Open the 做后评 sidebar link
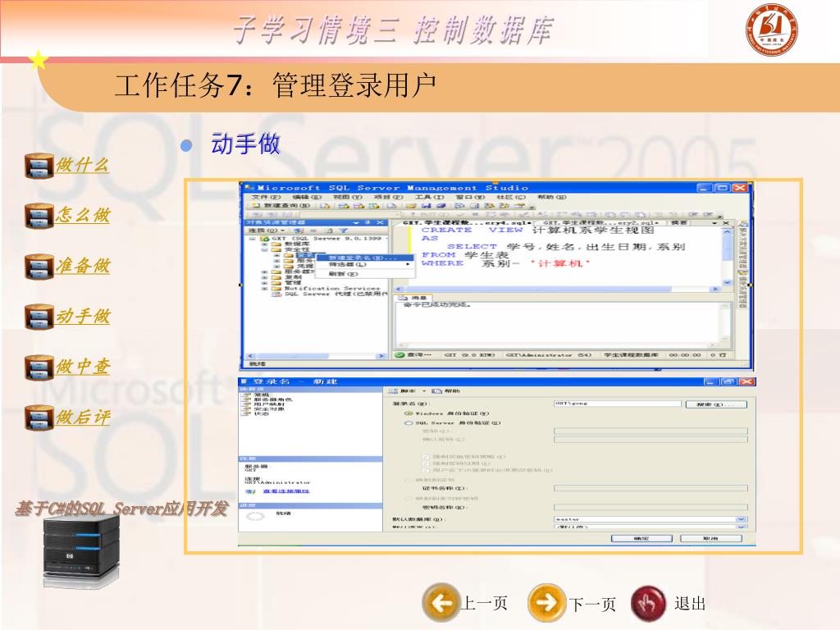 point(83,418)
